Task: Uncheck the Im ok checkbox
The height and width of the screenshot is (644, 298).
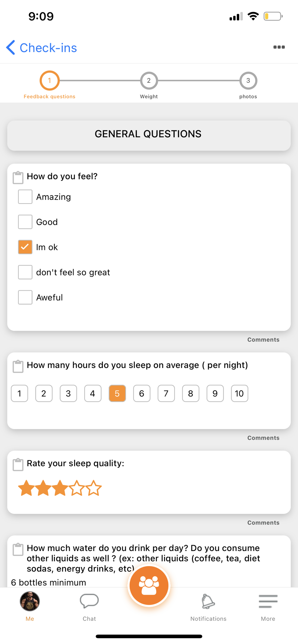Action: coord(25,247)
